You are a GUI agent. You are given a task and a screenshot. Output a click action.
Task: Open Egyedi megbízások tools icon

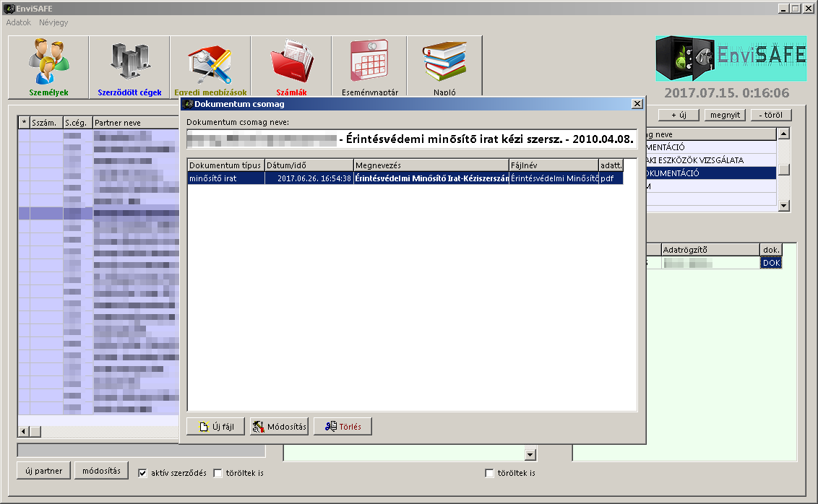[210, 66]
